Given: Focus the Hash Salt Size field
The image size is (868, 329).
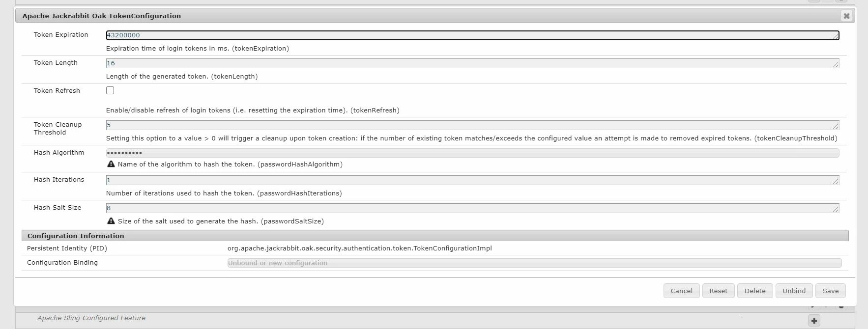Looking at the screenshot, I should click(x=472, y=208).
